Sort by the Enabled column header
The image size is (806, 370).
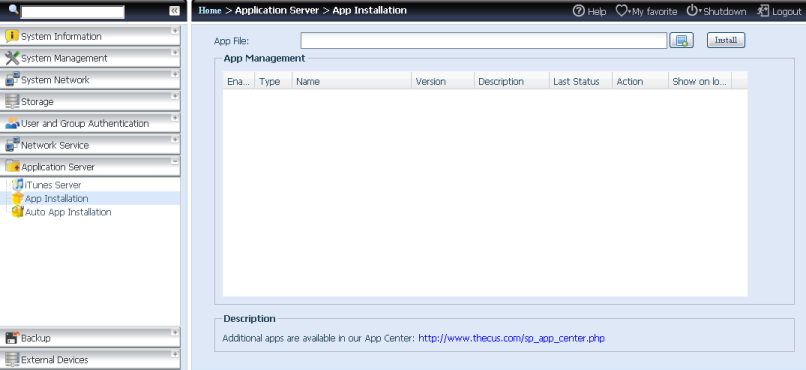[x=239, y=81]
